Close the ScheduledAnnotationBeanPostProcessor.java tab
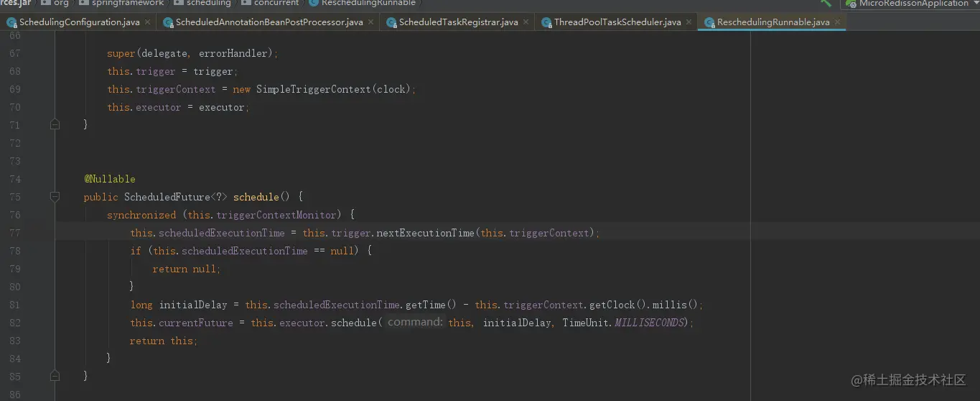This screenshot has height=401, width=980. coord(370,22)
